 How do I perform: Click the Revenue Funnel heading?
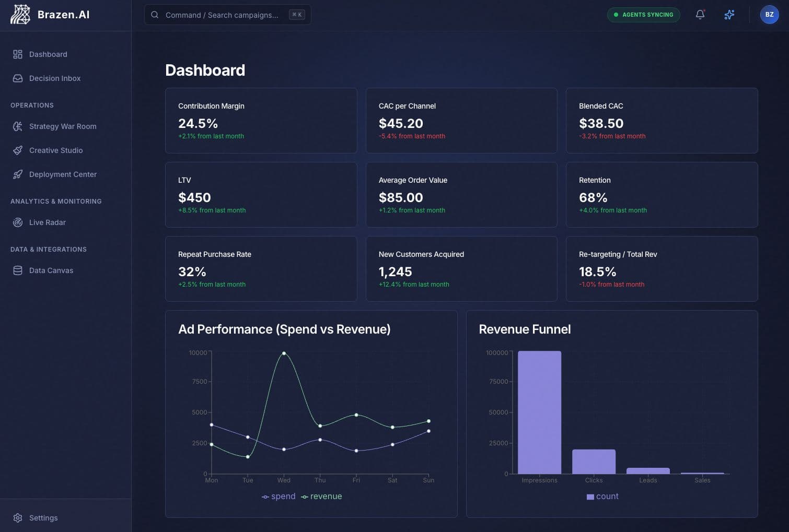[x=525, y=329]
